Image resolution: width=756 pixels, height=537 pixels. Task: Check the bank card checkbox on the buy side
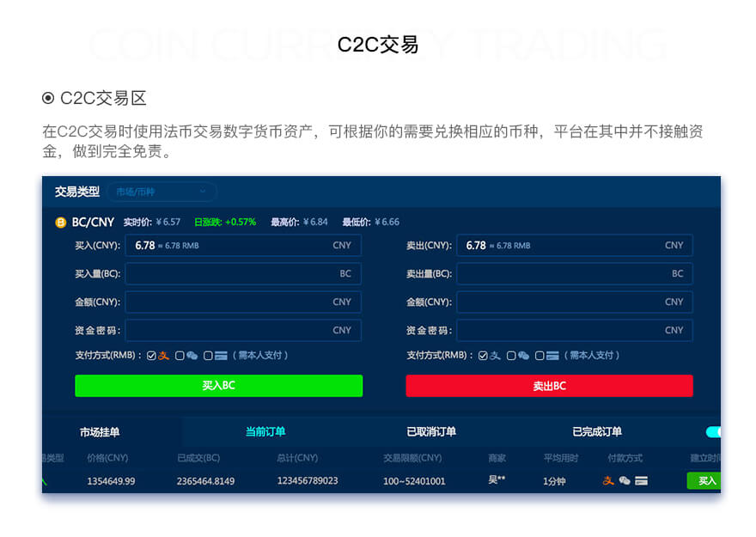(x=206, y=354)
